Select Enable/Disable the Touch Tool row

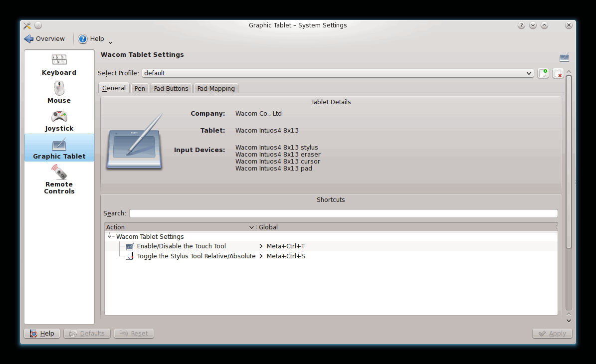pos(331,246)
